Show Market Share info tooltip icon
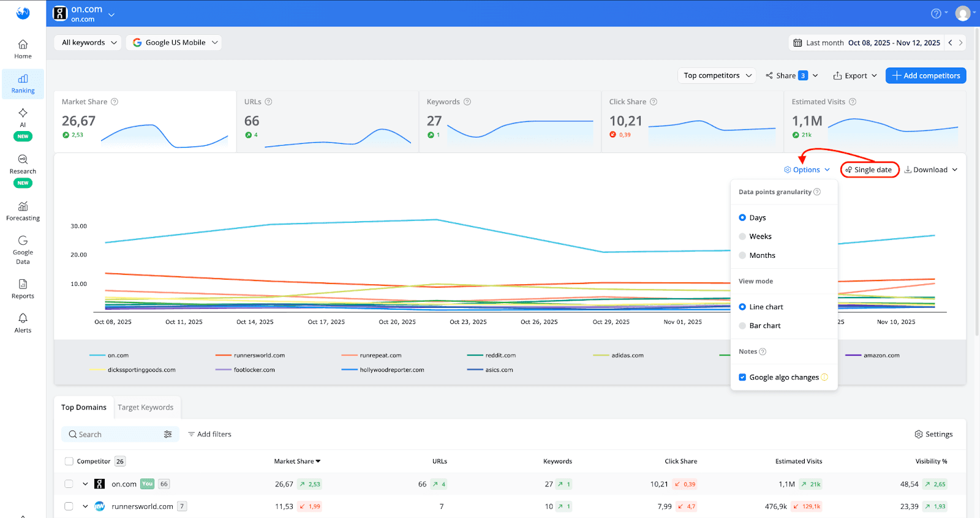 (115, 102)
